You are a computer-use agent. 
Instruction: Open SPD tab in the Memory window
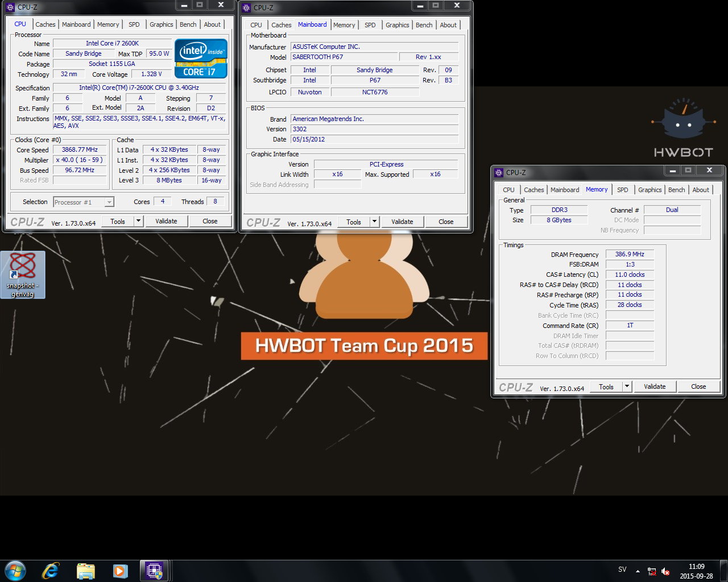(x=623, y=190)
